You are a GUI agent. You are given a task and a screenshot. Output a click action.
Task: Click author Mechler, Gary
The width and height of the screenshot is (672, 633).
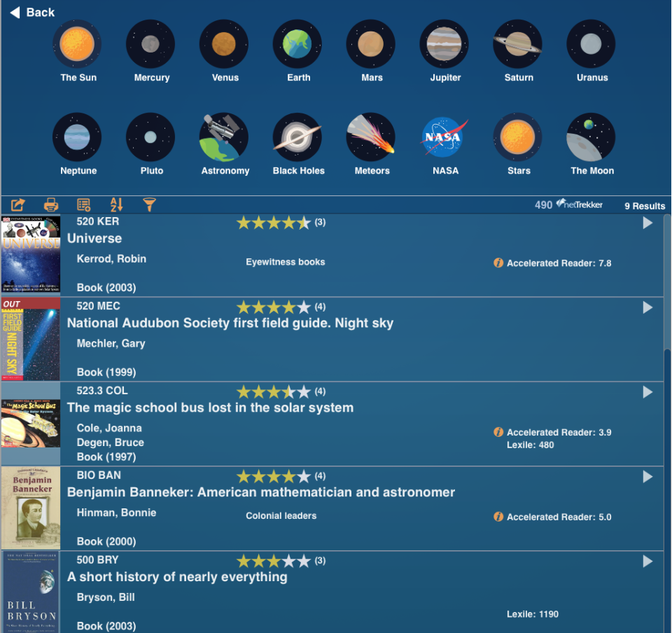[111, 344]
